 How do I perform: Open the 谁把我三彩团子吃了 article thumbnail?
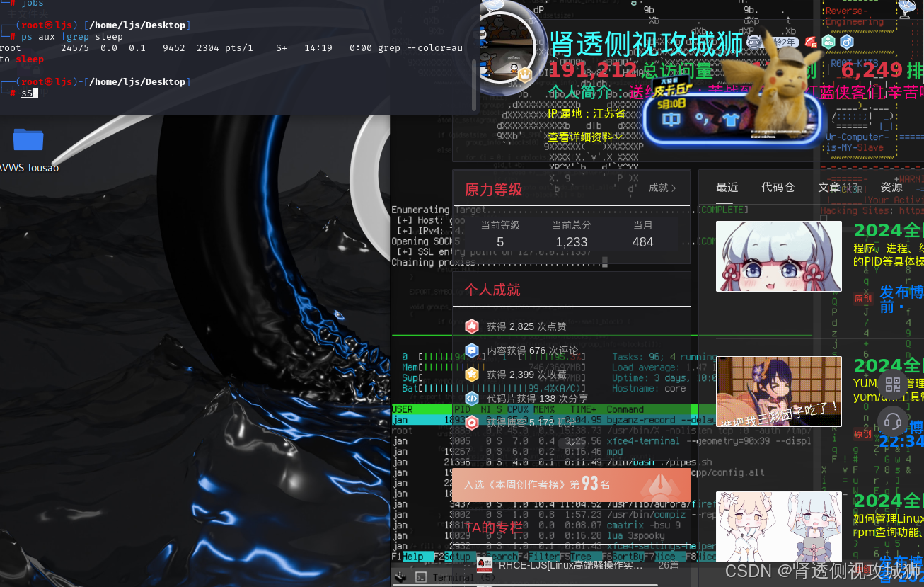[779, 391]
